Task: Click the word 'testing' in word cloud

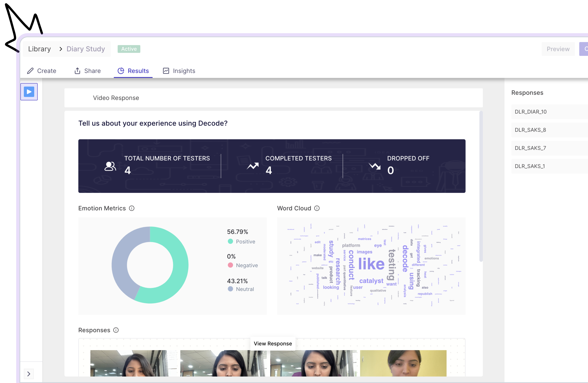Action: [x=392, y=265]
